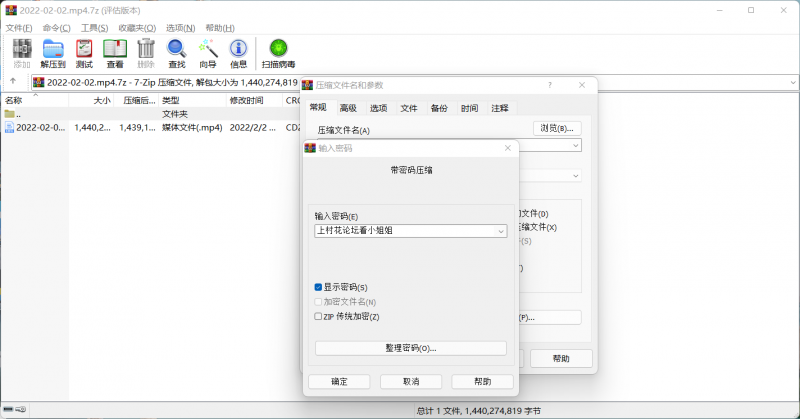Launch the 向导 (Wizard) toolbar icon

coord(208,52)
